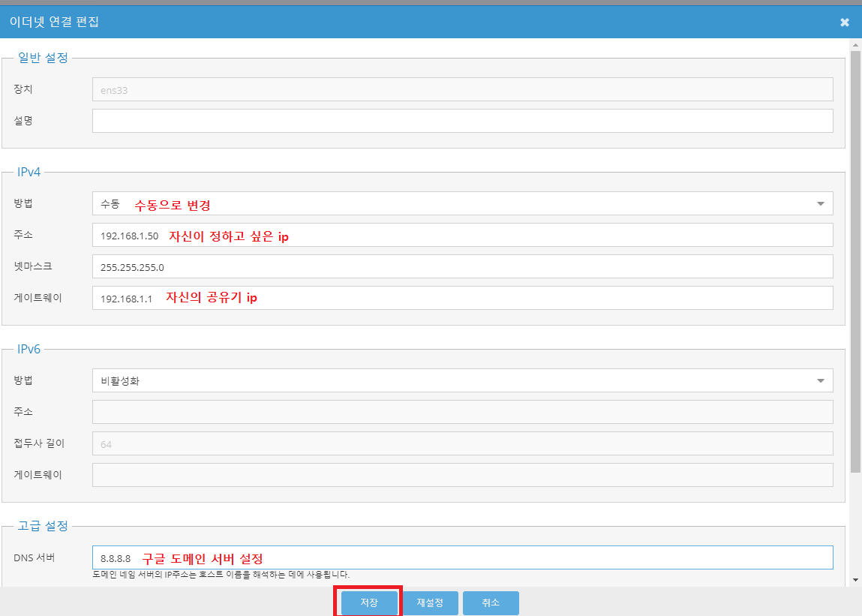Click the 장치 field showing ens33

462,89
